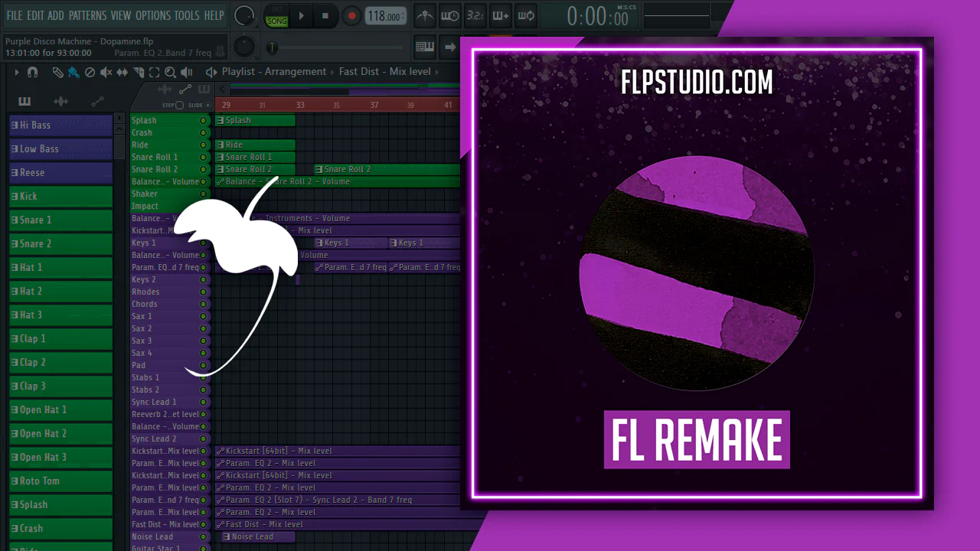Click the speaker icon before Playlist title
This screenshot has width=980, height=551.
(x=211, y=72)
